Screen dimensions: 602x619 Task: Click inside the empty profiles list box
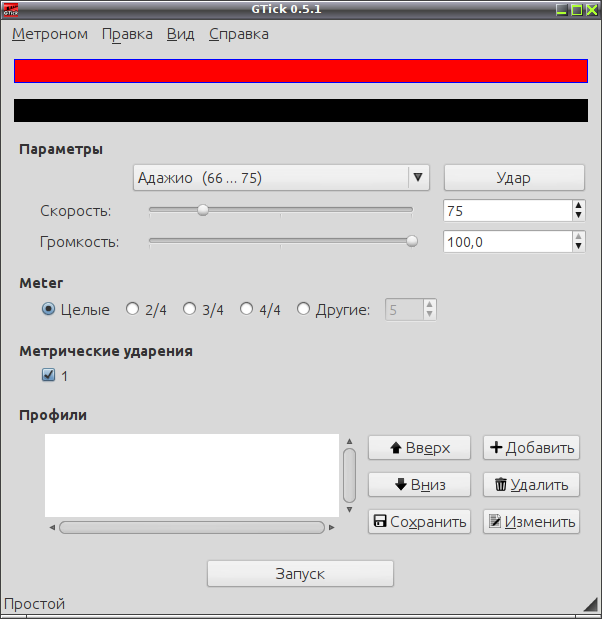click(192, 475)
